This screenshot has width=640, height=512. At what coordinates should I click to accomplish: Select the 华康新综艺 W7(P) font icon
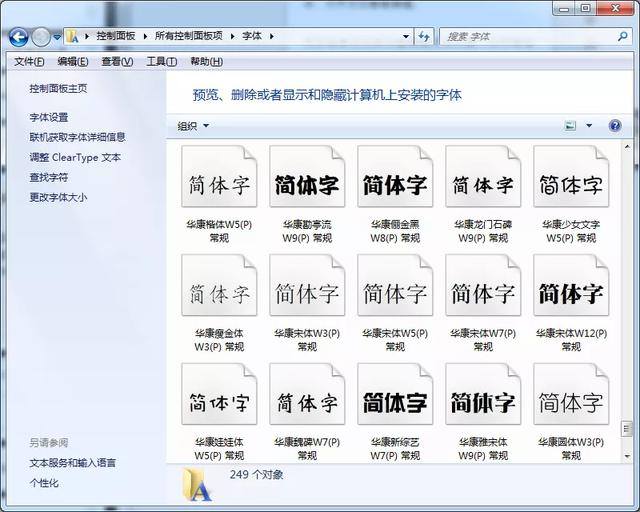(395, 394)
